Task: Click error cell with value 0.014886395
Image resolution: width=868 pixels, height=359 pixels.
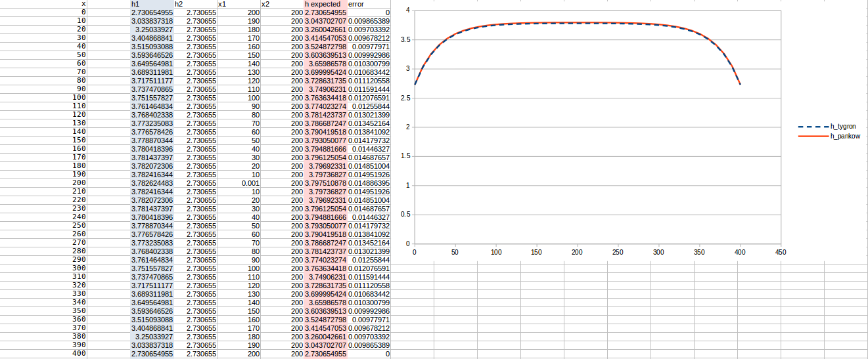Action: tap(369, 183)
